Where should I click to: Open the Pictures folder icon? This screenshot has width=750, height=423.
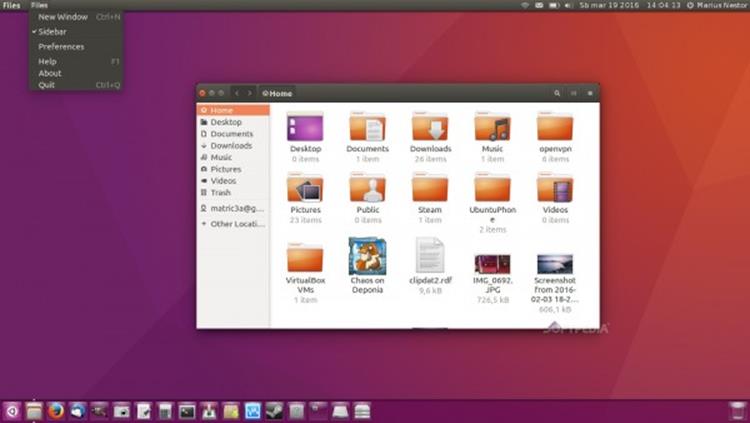click(305, 189)
